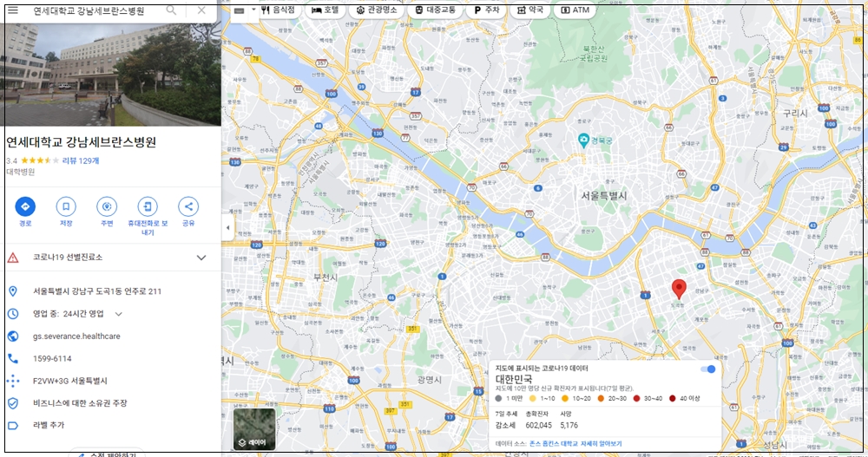Click the 연세대학교 강남세브란스병원 place title

(x=82, y=142)
